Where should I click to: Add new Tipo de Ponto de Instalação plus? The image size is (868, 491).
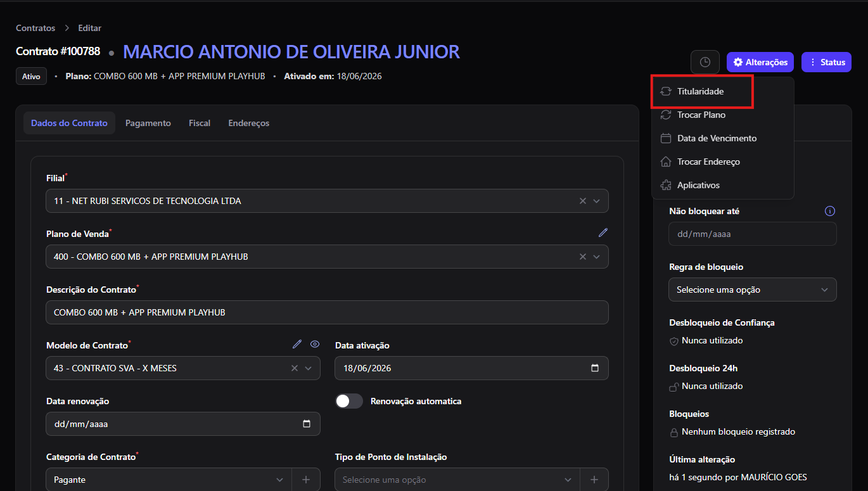[x=594, y=480]
